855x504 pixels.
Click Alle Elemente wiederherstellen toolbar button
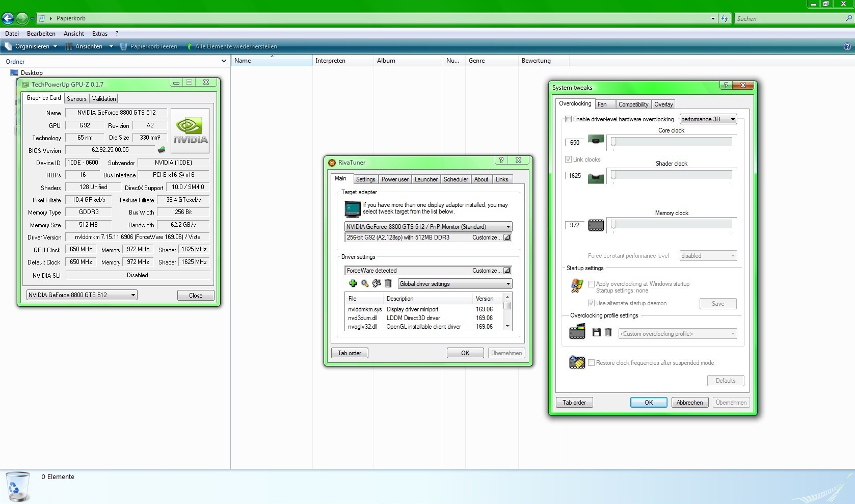(232, 46)
